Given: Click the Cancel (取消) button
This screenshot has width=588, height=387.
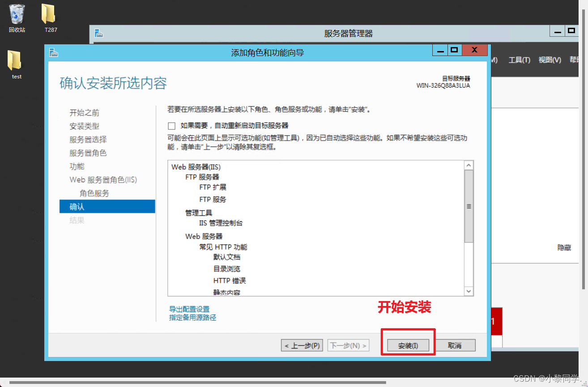Looking at the screenshot, I should point(455,345).
